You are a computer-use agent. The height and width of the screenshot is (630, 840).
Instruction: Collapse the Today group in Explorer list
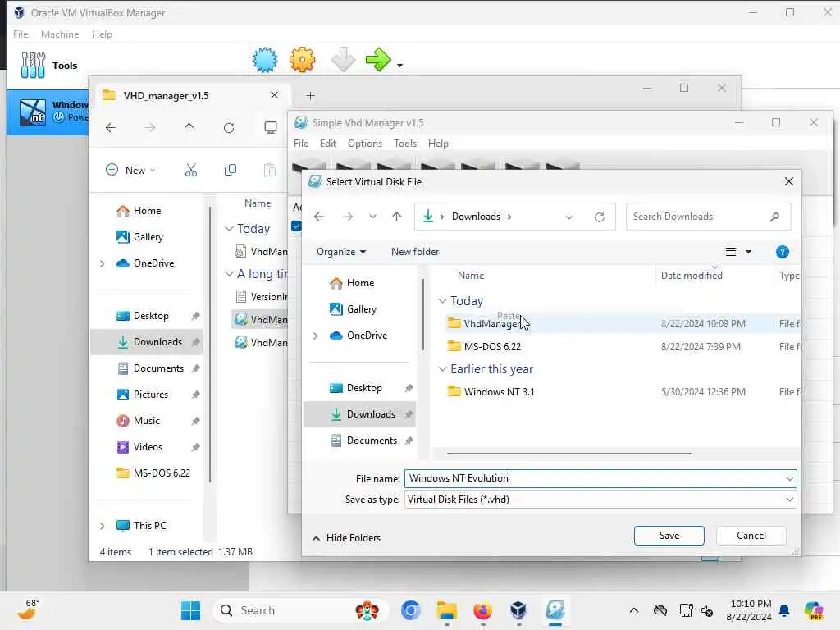point(230,229)
